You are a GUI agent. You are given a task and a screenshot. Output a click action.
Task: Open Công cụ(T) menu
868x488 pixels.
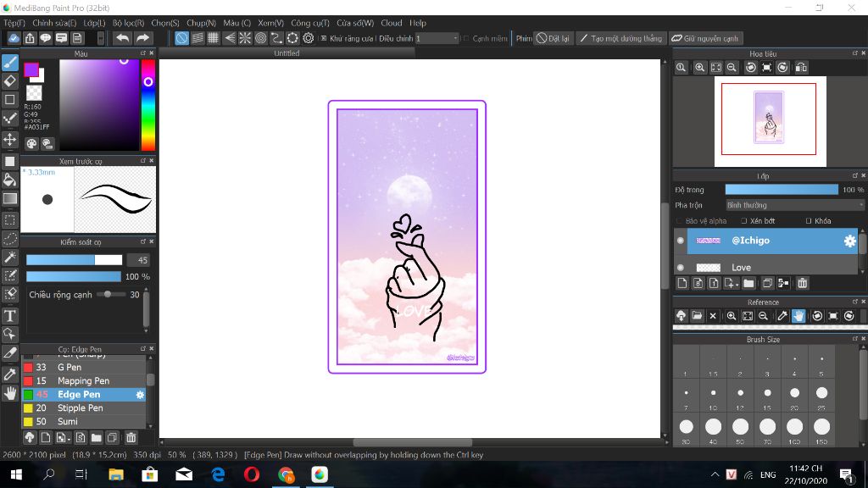point(310,23)
